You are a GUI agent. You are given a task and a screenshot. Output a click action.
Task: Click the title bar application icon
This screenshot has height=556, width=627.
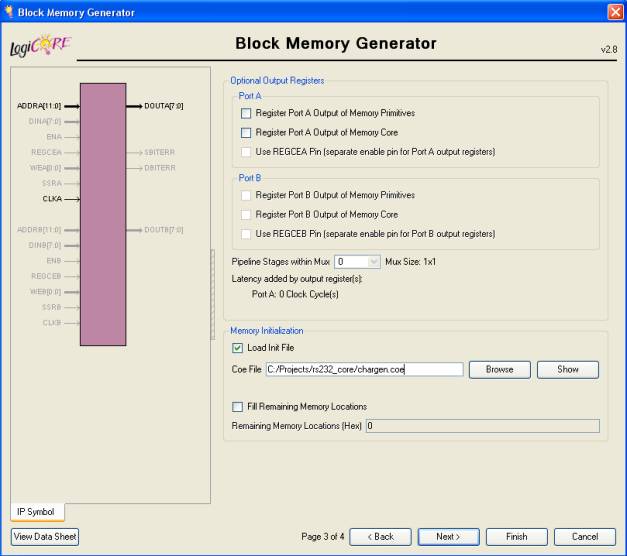[11, 11]
